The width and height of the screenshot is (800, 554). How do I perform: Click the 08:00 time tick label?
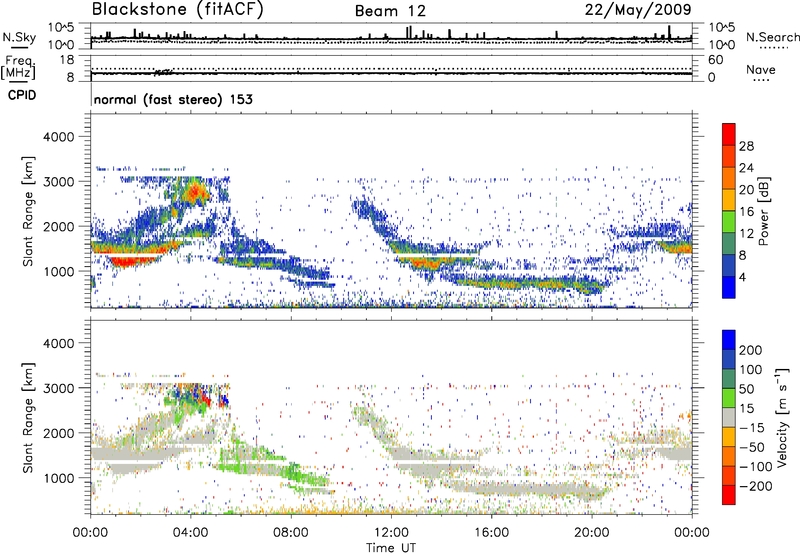(x=291, y=533)
